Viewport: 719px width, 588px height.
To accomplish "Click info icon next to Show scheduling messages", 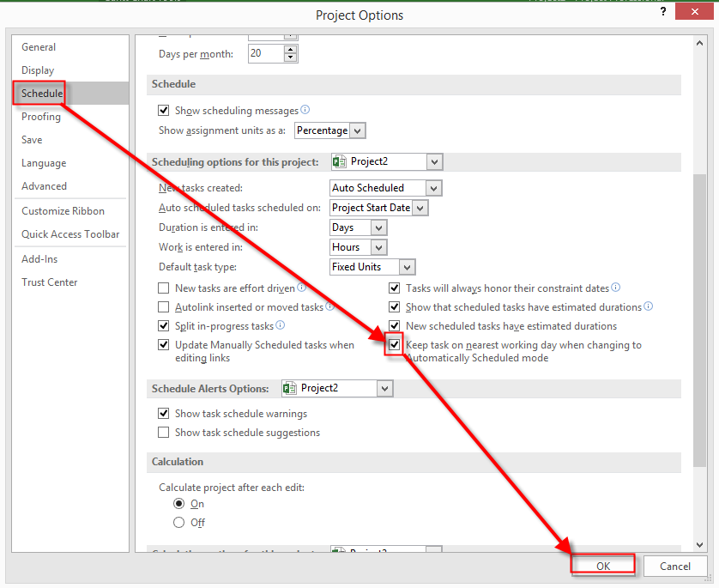I will point(305,110).
